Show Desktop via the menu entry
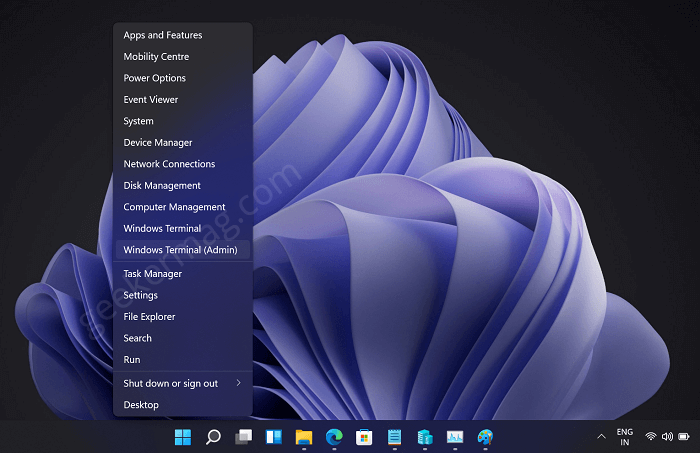The image size is (700, 453). [183, 404]
